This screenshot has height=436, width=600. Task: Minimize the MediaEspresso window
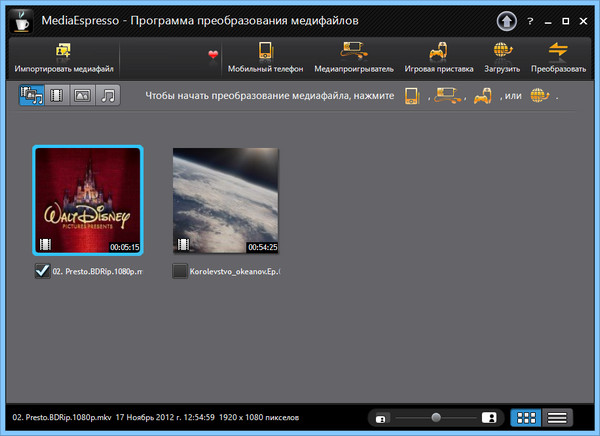548,21
